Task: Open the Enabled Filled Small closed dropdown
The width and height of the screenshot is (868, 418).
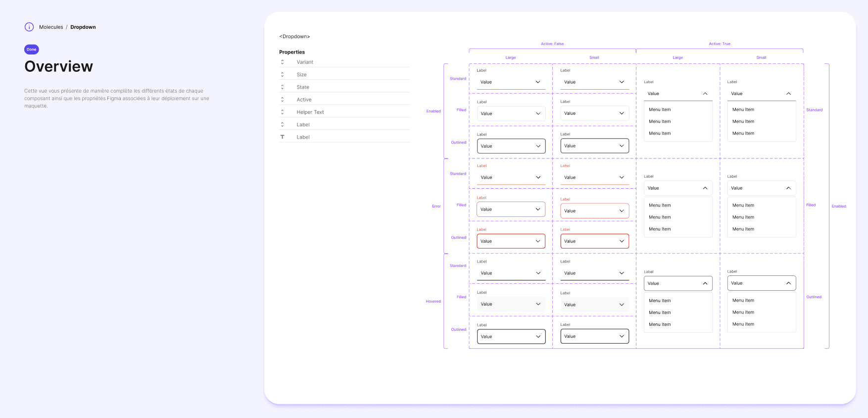Action: pos(595,113)
